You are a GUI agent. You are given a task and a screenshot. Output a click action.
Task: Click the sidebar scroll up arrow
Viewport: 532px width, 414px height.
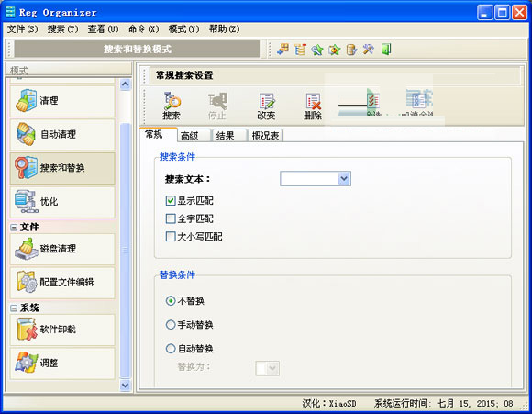tap(125, 84)
